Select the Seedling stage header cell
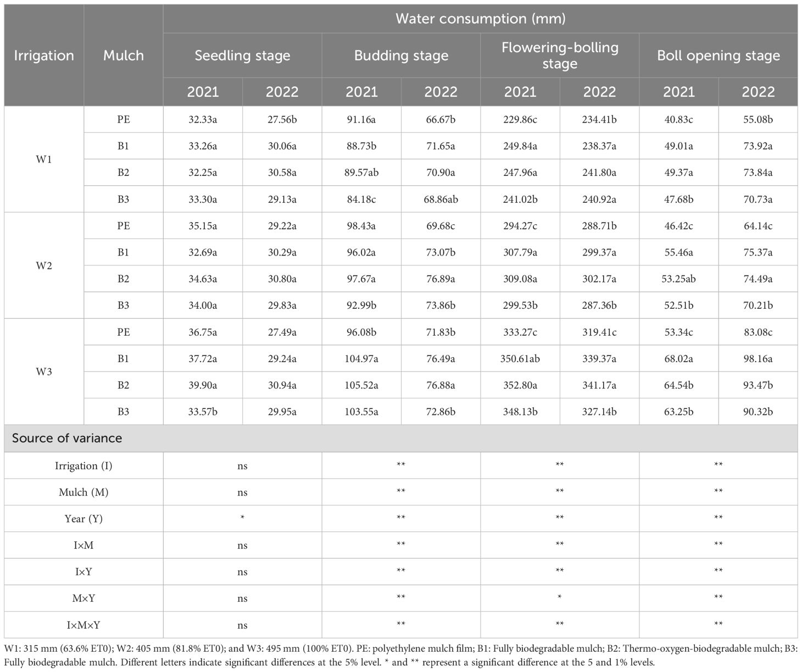This screenshot has width=802, height=672. click(242, 55)
